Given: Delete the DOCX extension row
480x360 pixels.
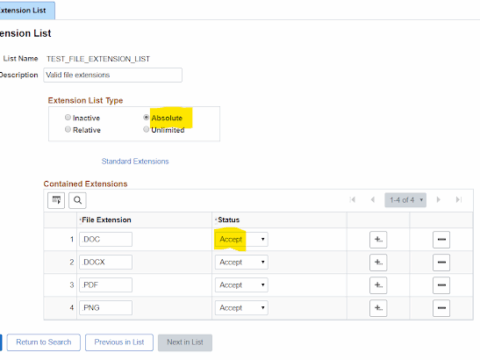Looking at the screenshot, I should (441, 262).
